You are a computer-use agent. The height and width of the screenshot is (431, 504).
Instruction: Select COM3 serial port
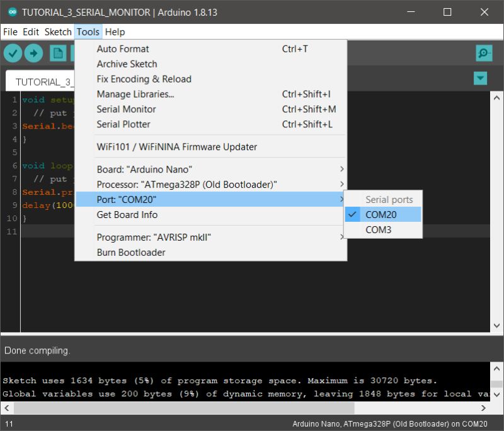(x=381, y=229)
